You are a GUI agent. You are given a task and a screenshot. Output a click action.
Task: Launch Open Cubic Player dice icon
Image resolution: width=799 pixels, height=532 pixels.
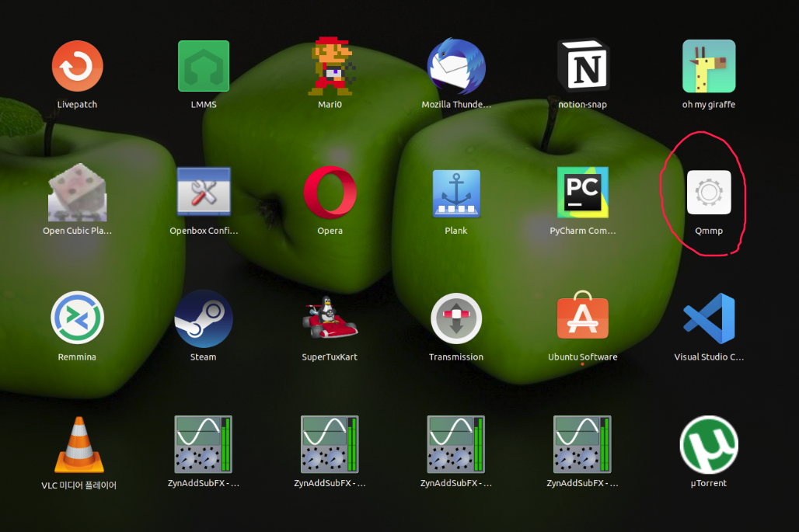[78, 193]
